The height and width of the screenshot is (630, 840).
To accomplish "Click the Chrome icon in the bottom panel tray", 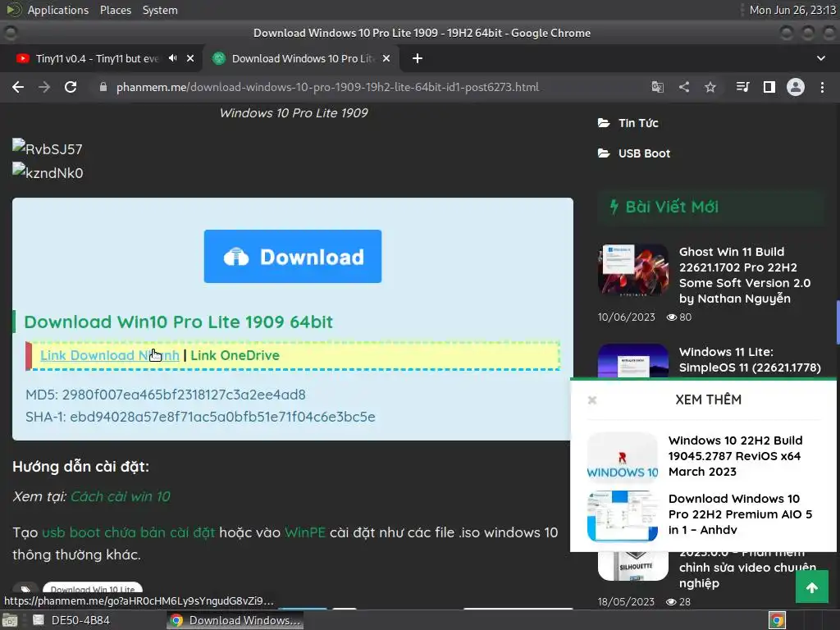I will pos(777,620).
